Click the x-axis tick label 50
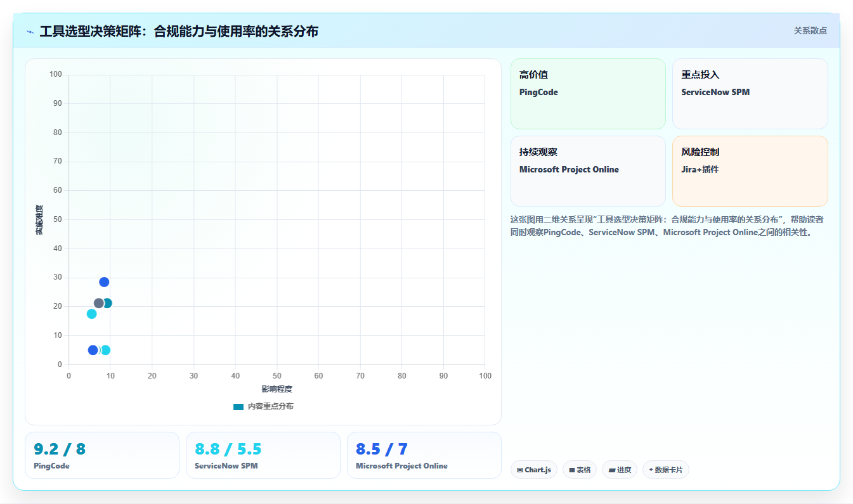 click(x=277, y=376)
